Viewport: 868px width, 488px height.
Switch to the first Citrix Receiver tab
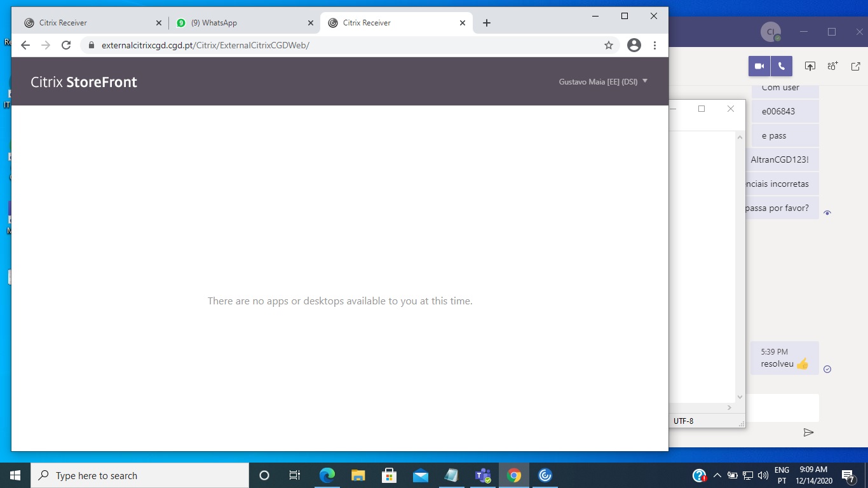tap(92, 23)
